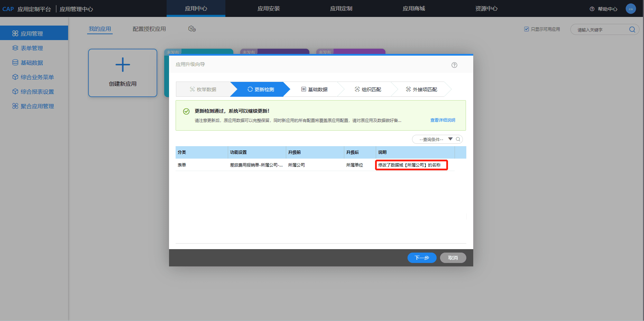644x321 pixels.
Task: Open 应用定制 top tab
Action: [x=341, y=8]
